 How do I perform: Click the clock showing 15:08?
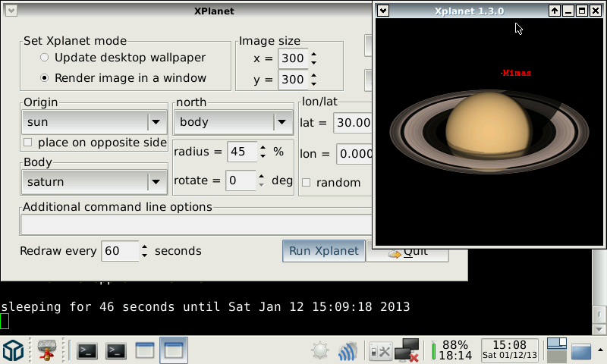(x=510, y=350)
